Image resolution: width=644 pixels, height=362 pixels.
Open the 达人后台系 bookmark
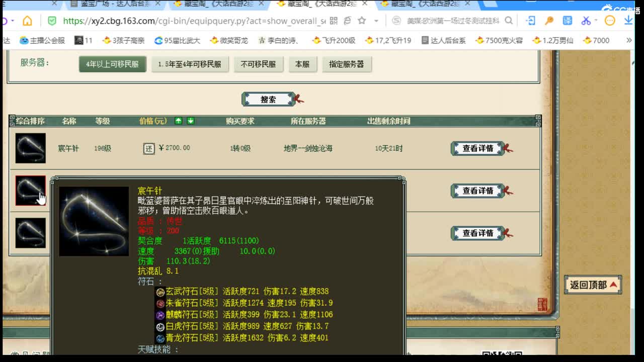(443, 40)
